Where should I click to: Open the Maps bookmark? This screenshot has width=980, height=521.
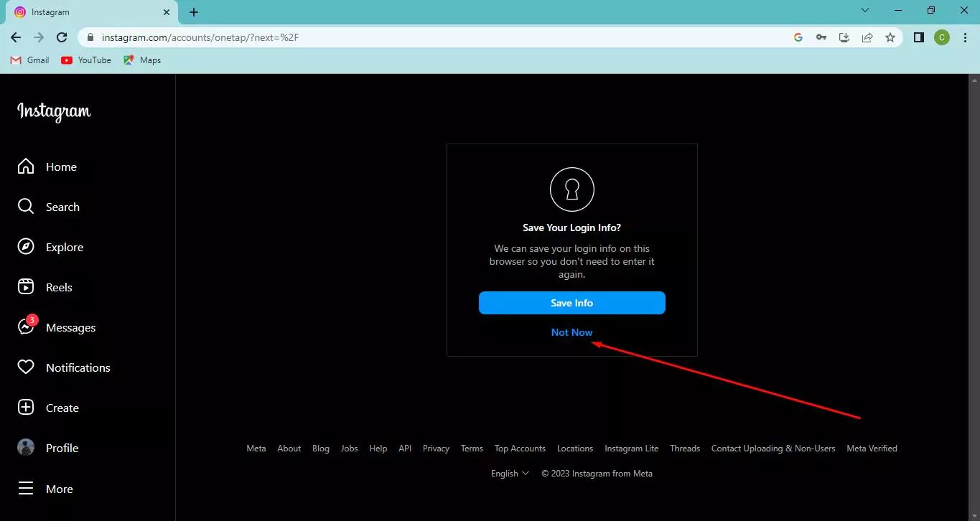[142, 60]
